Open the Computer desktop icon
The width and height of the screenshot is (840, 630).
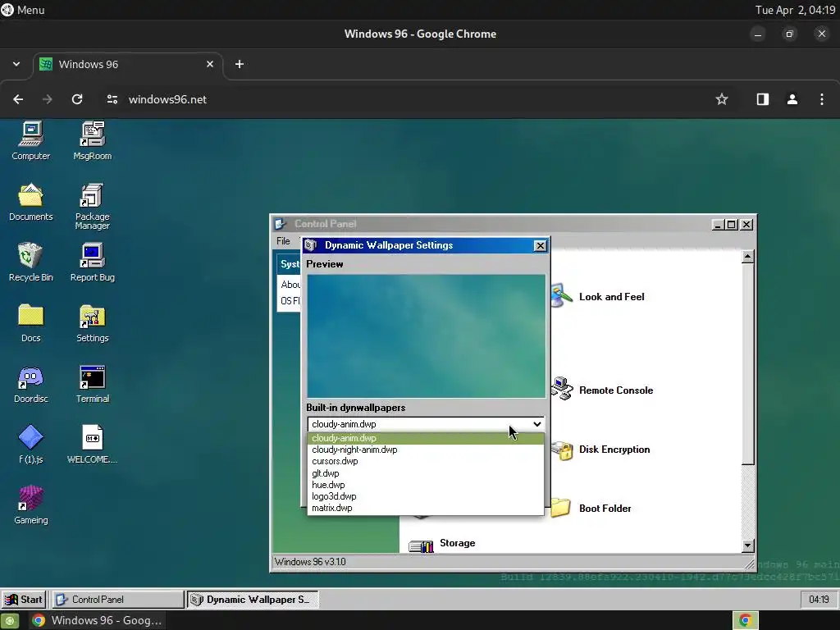pyautogui.click(x=30, y=140)
